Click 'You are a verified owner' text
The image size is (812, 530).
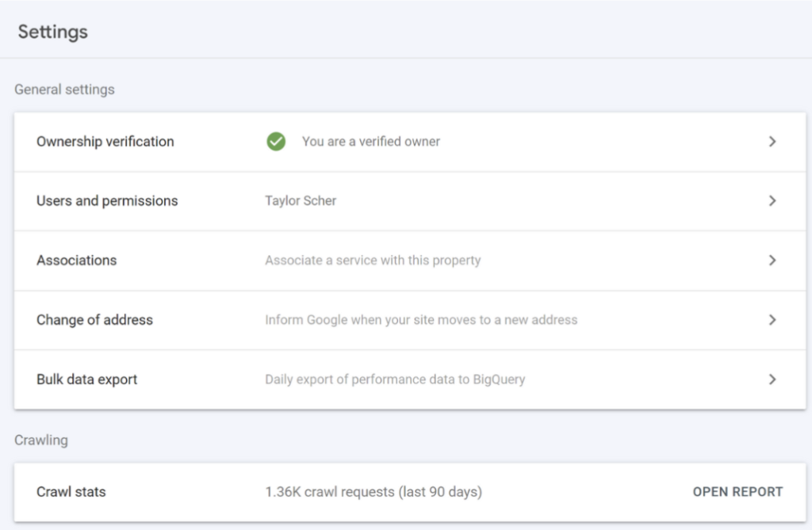(371, 141)
